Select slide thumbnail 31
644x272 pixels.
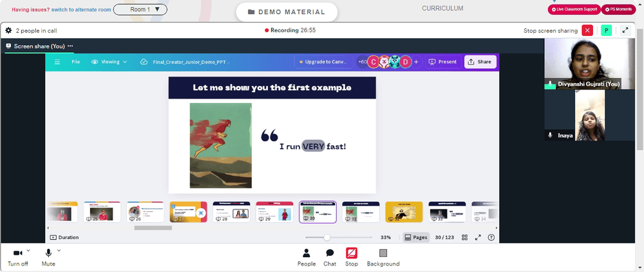pyautogui.click(x=361, y=212)
